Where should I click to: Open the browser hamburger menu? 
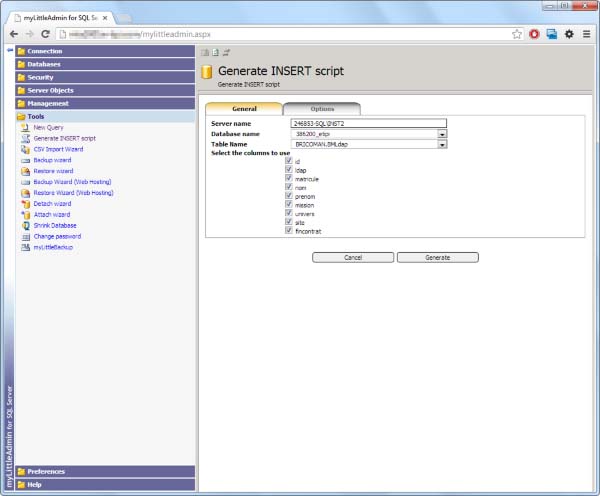tap(586, 34)
